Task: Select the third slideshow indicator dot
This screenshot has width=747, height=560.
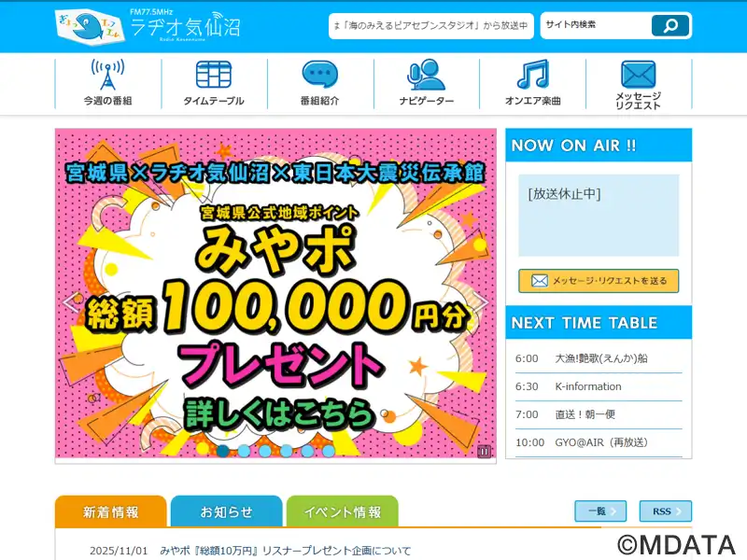Action: click(x=265, y=451)
